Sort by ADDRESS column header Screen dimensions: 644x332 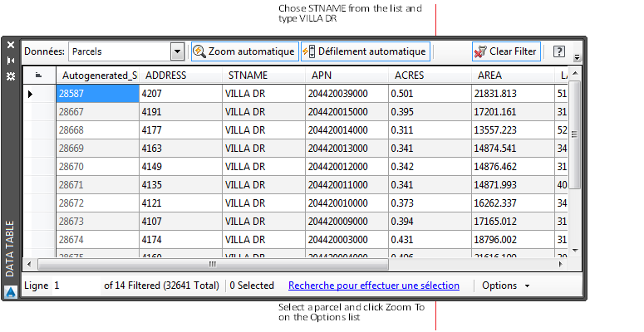click(x=180, y=76)
